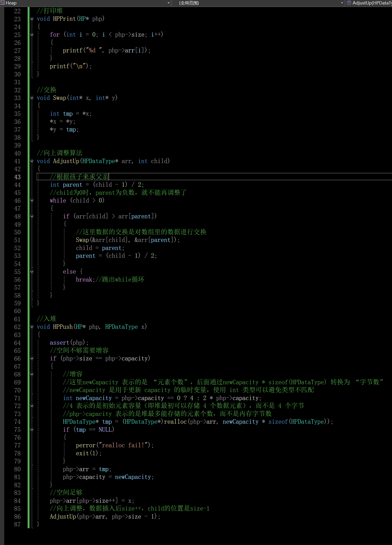Click the AdjustUp(php->arr, php->size - 1) call

pos(105,516)
